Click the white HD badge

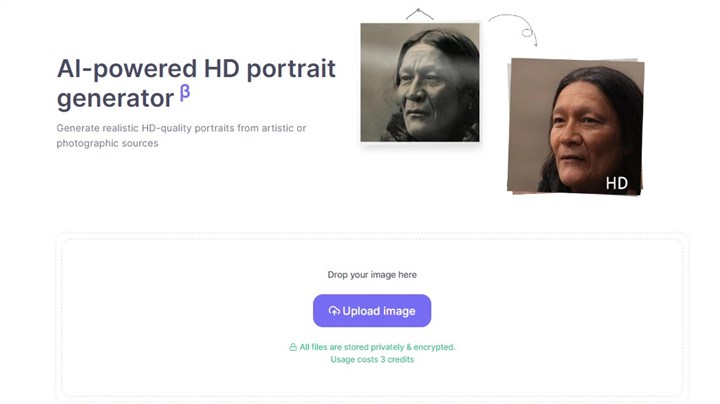616,183
